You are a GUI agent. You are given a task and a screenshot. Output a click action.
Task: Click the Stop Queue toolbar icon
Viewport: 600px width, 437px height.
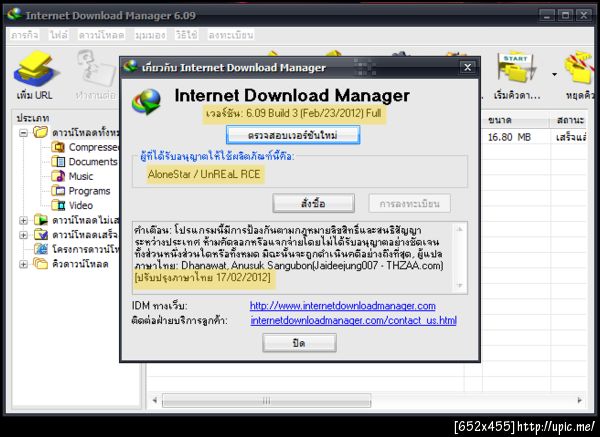pos(580,68)
